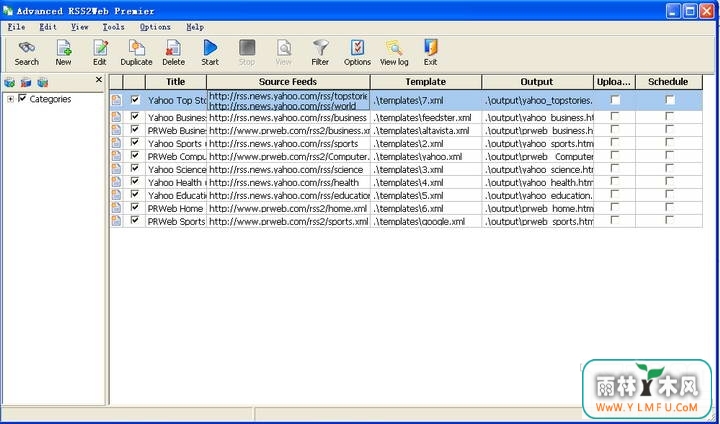Expand the Categories tree node

click(x=11, y=99)
